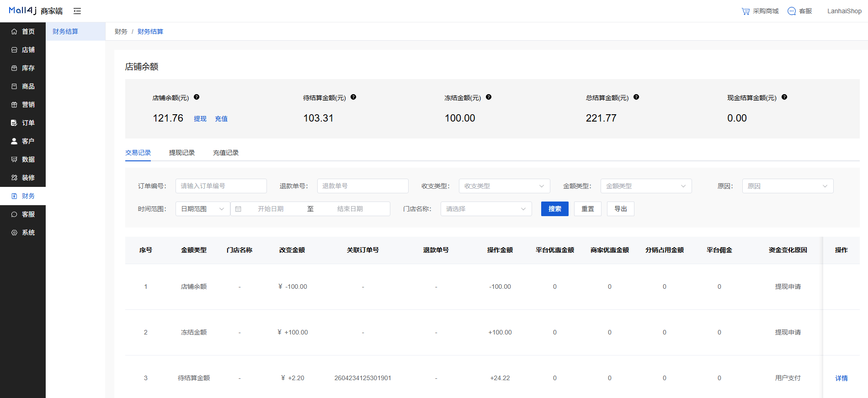868x398 pixels.
Task: Click the 店铺 shop icon in sidebar
Action: tap(14, 50)
